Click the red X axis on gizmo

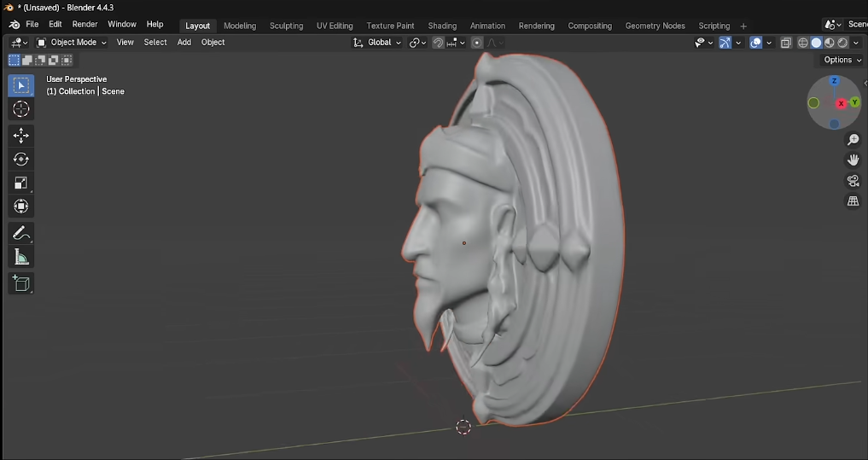click(842, 103)
